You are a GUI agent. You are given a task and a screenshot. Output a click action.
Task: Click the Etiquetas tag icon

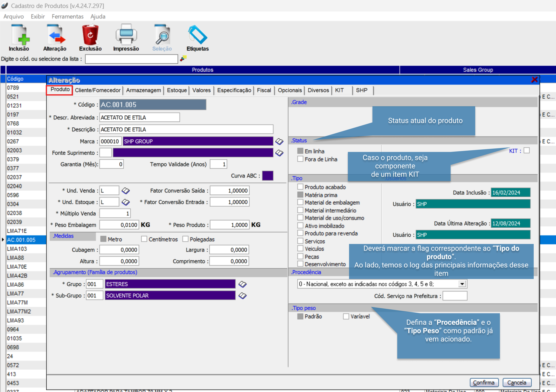(x=198, y=35)
